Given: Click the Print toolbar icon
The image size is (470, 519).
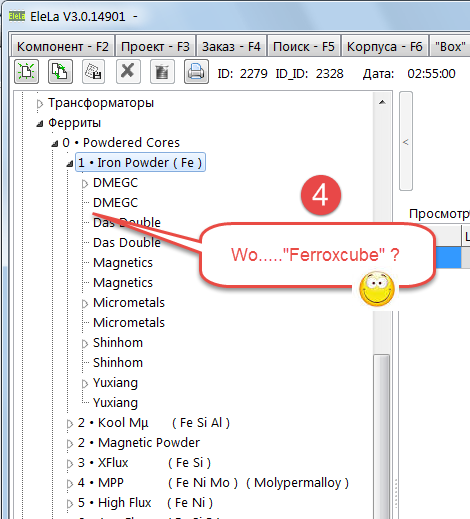Looking at the screenshot, I should [196, 72].
